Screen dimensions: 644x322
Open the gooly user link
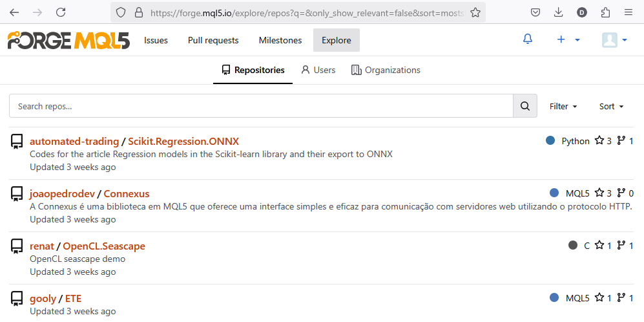[43, 298]
